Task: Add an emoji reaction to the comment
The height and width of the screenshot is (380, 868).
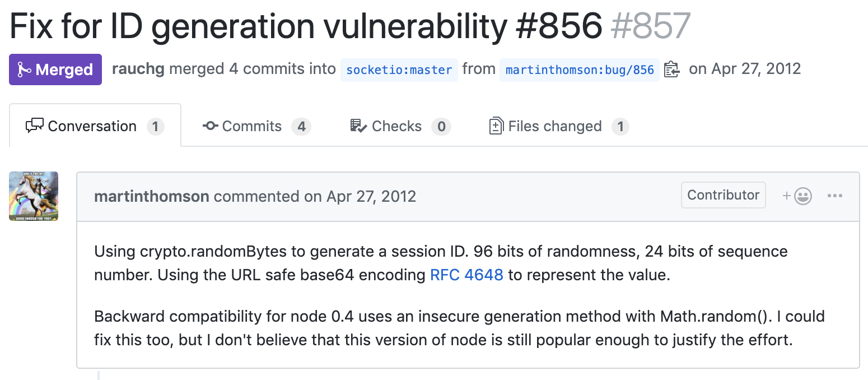Action: 797,196
